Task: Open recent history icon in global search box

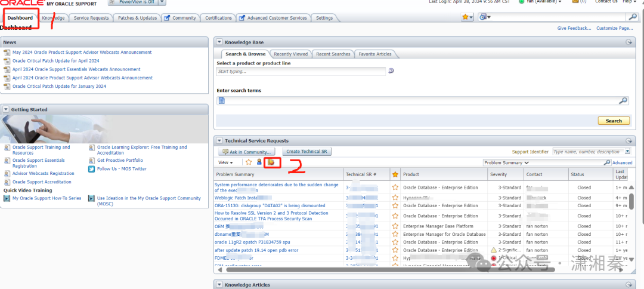Action: (485, 17)
